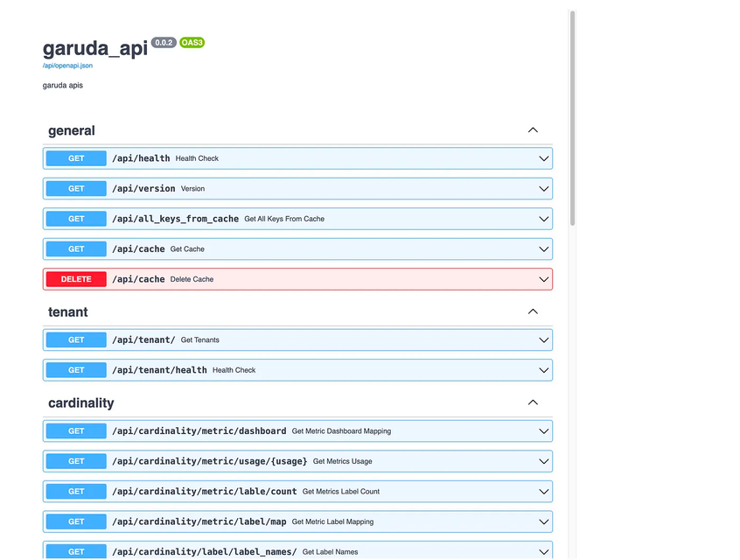Expand the all_keys_from_cache row arrow
740x560 pixels.
click(544, 219)
